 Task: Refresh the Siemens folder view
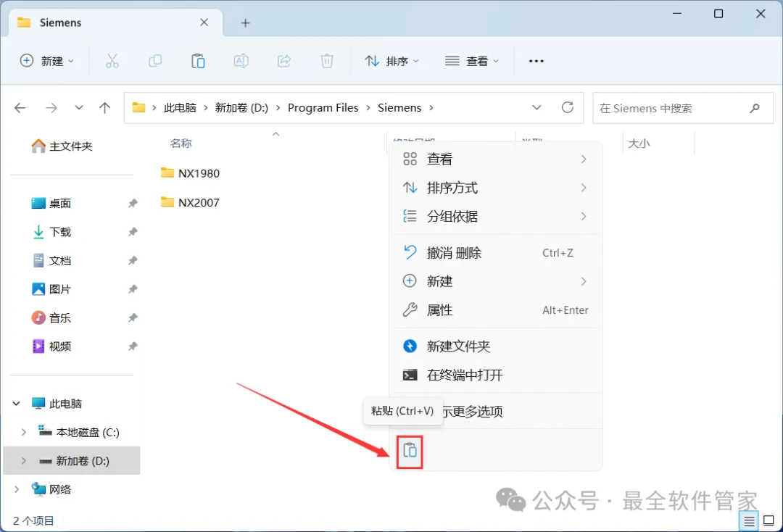pyautogui.click(x=567, y=107)
